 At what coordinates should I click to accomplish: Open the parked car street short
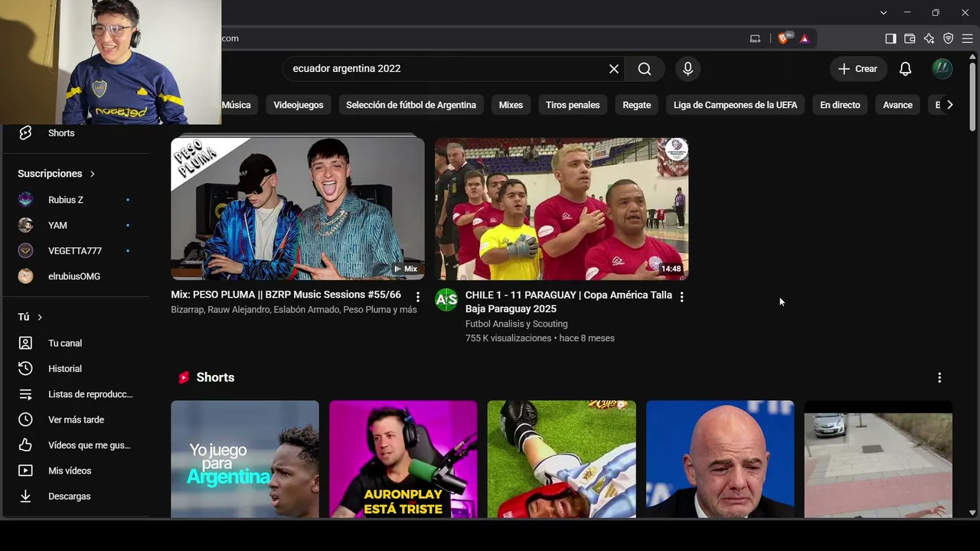point(878,459)
